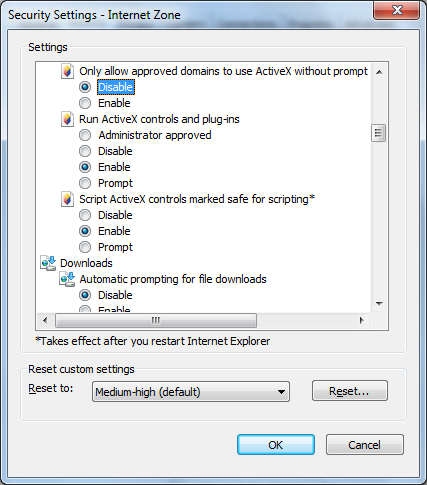The width and height of the screenshot is (427, 485).
Task: Click the icon beside Only allow approved domains
Action: [x=67, y=71]
